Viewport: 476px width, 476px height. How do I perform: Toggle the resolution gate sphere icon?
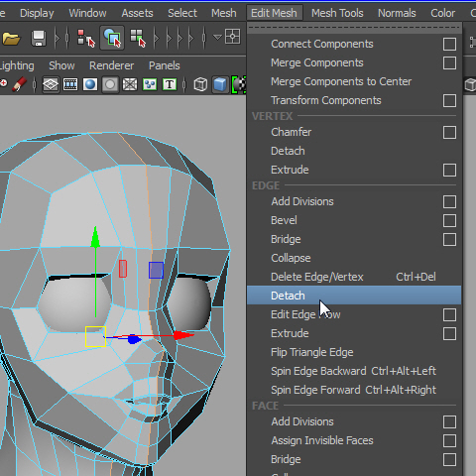tap(90, 84)
